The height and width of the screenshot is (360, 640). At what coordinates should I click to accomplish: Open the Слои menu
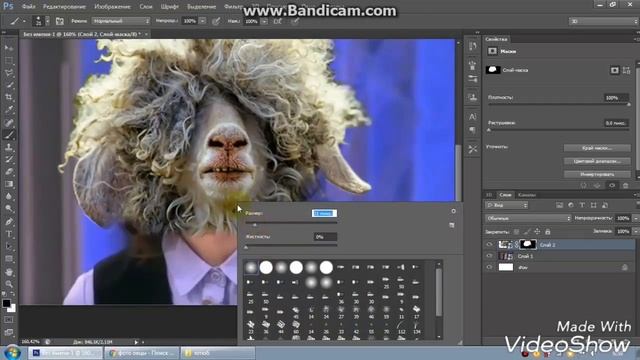(146, 7)
